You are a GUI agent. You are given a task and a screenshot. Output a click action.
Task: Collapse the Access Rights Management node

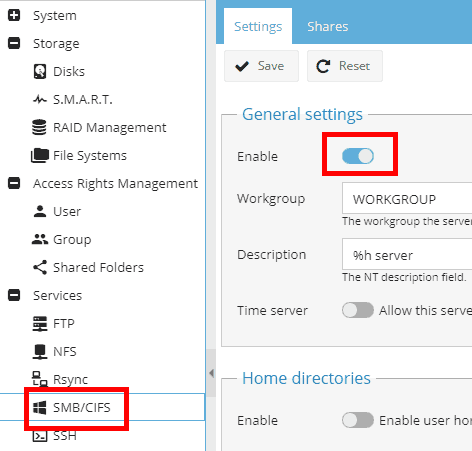click(x=14, y=183)
